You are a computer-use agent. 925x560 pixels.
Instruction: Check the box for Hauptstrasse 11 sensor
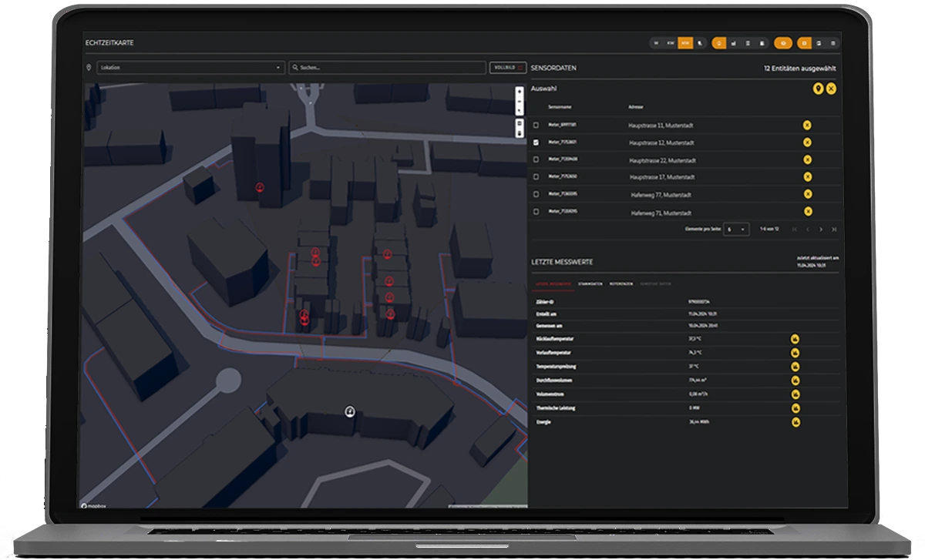click(536, 125)
